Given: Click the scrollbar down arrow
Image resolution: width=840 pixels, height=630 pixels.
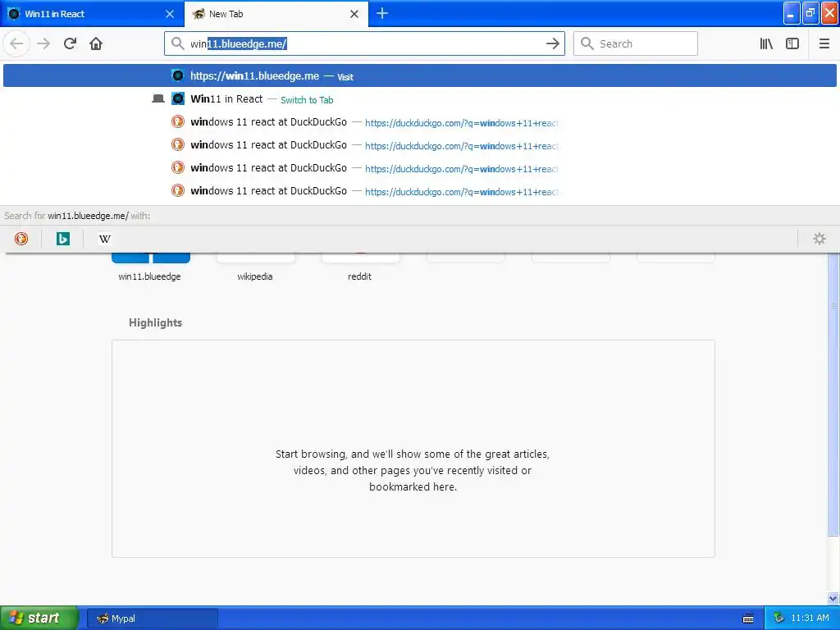Looking at the screenshot, I should tap(833, 598).
